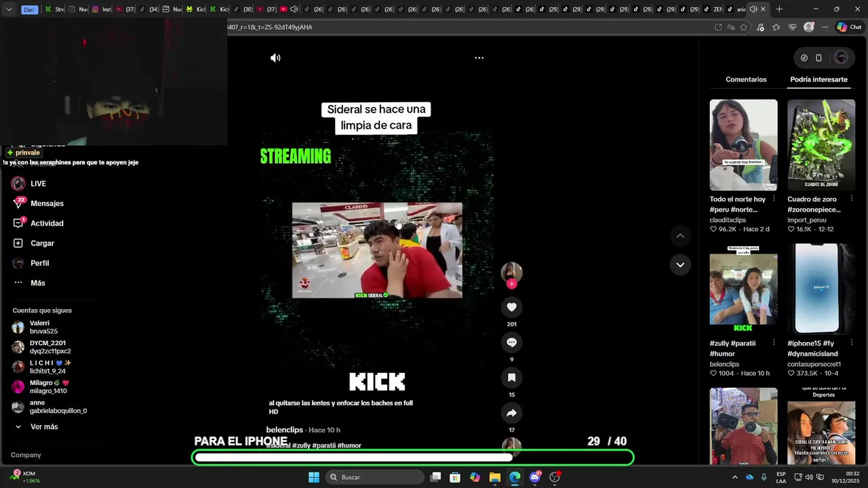The height and width of the screenshot is (488, 868).
Task: Open 'Cuadro de zoro' video thumbnail
Action: 821,145
